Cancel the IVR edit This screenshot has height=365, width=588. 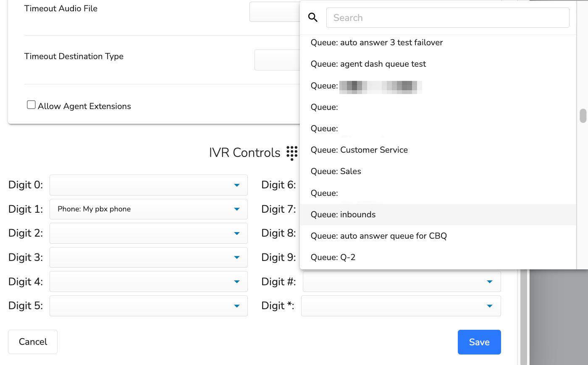tap(33, 342)
